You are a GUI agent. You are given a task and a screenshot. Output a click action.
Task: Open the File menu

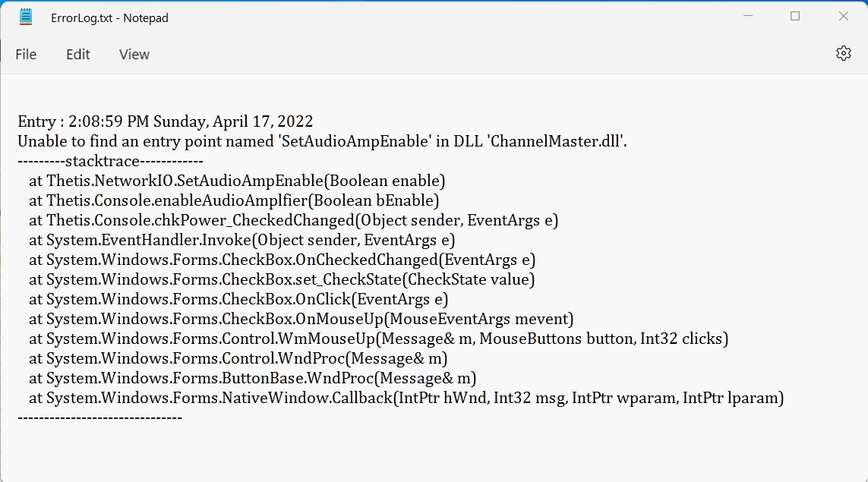pos(26,54)
